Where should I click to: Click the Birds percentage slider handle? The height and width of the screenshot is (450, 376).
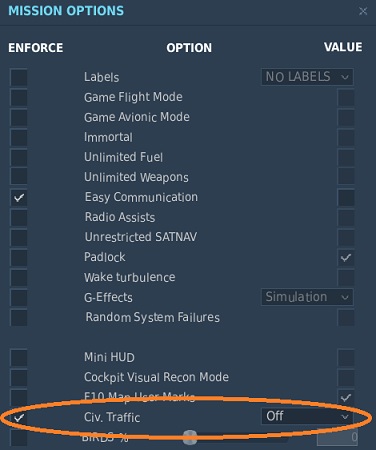[x=190, y=437]
